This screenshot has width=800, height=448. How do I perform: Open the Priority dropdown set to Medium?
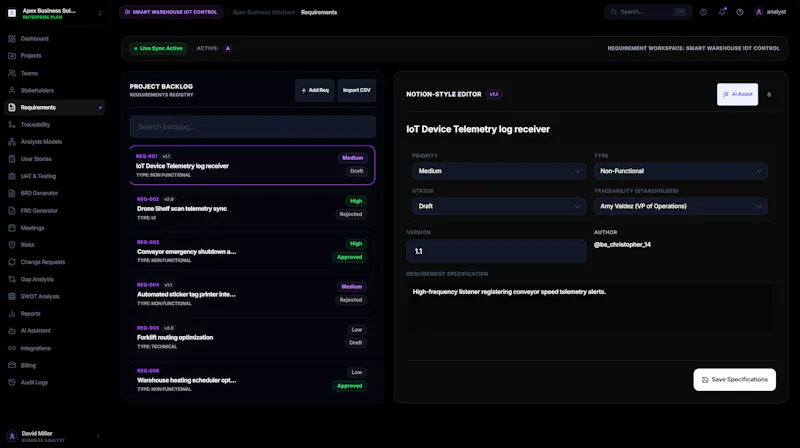point(499,171)
